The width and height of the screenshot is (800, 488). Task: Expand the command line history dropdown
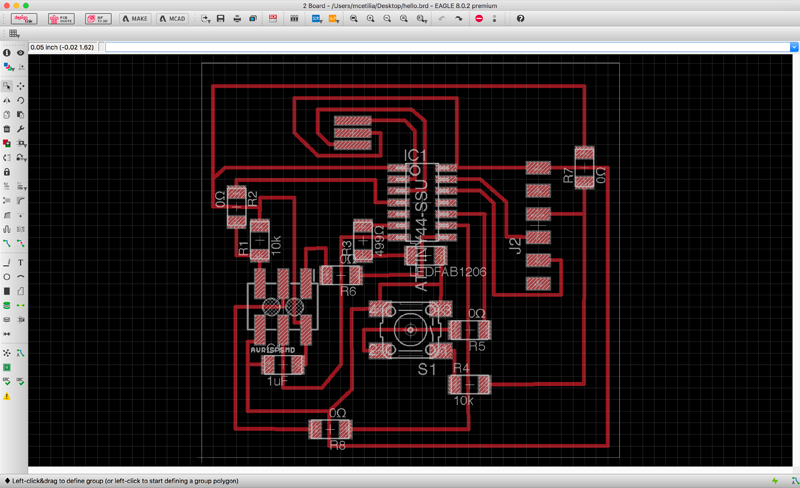coord(795,47)
